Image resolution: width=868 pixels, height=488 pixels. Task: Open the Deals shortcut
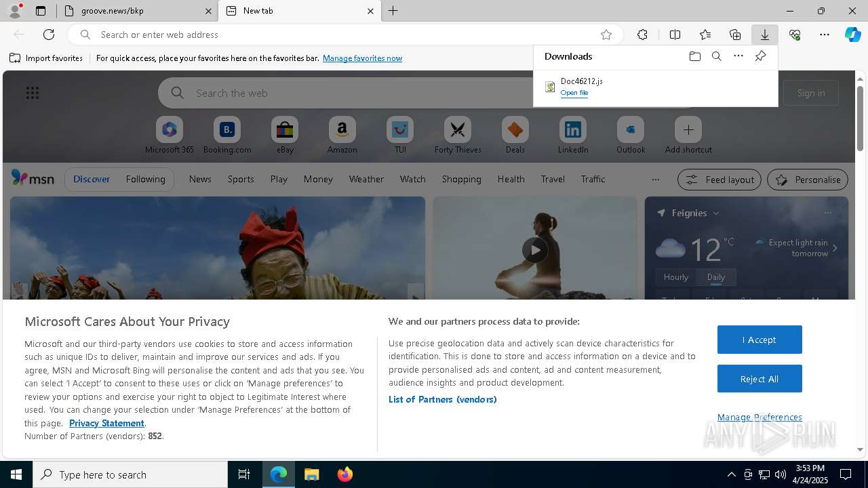pyautogui.click(x=515, y=136)
